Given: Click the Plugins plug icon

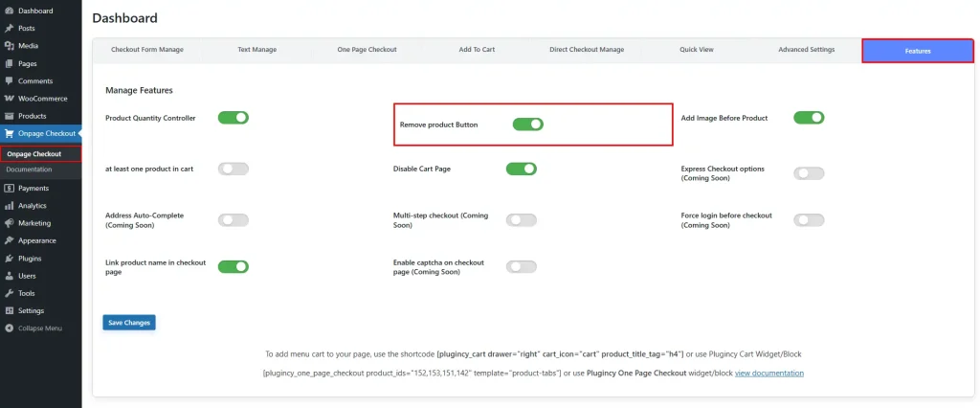Looking at the screenshot, I should 9,258.
